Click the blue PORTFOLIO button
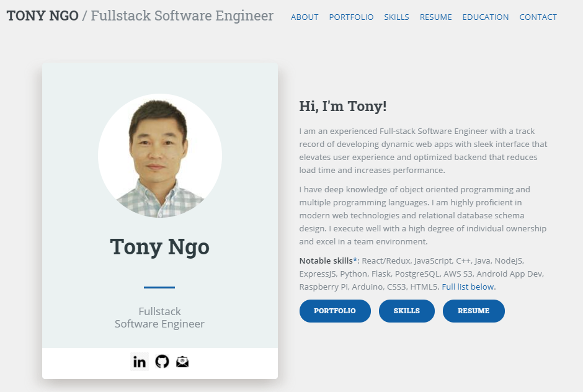Viewport: 583px width, 392px height. coord(335,311)
